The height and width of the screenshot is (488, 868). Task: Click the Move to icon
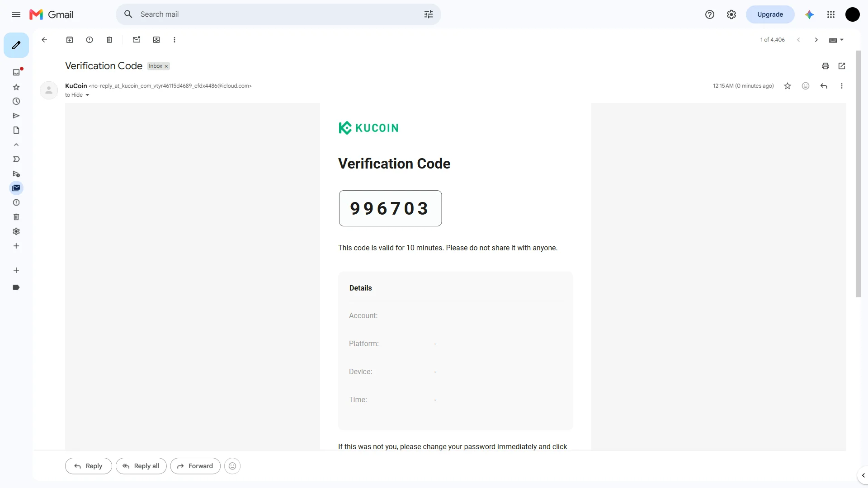tap(156, 40)
